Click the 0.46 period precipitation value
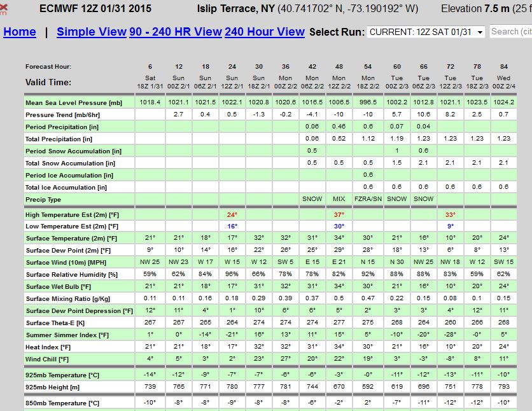This screenshot has height=411, width=532. [339, 127]
